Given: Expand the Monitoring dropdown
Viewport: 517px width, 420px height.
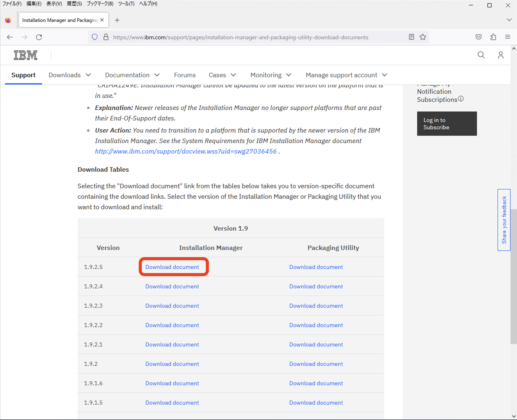Looking at the screenshot, I should [x=270, y=75].
